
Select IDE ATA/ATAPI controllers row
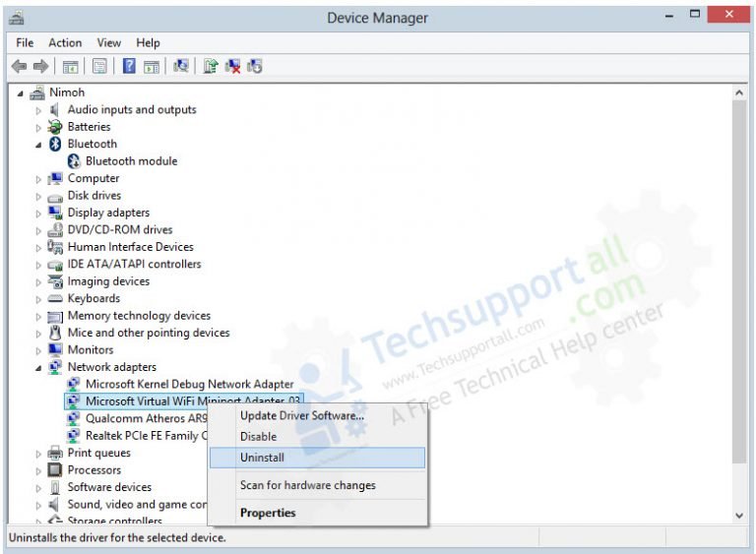point(134,265)
